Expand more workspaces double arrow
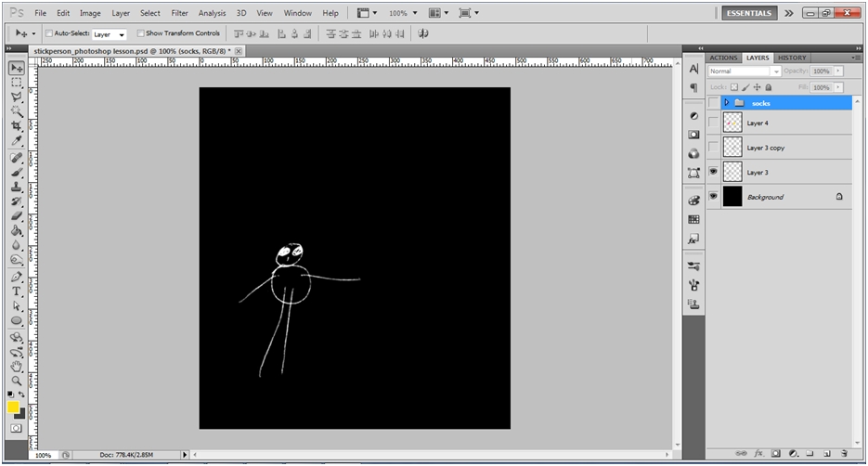This screenshot has height=466, width=868. (789, 13)
